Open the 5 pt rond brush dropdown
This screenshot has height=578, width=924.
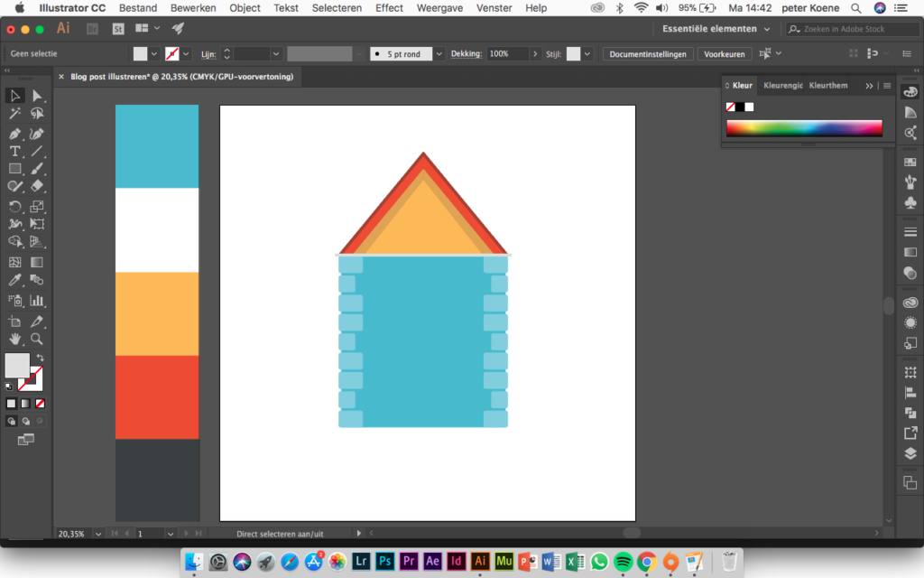click(x=439, y=53)
